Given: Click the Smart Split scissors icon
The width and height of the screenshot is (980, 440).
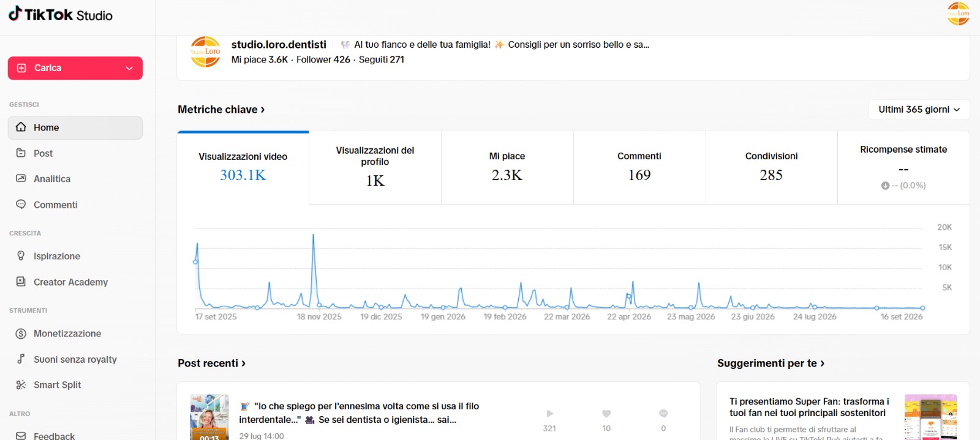Looking at the screenshot, I should coord(21,385).
